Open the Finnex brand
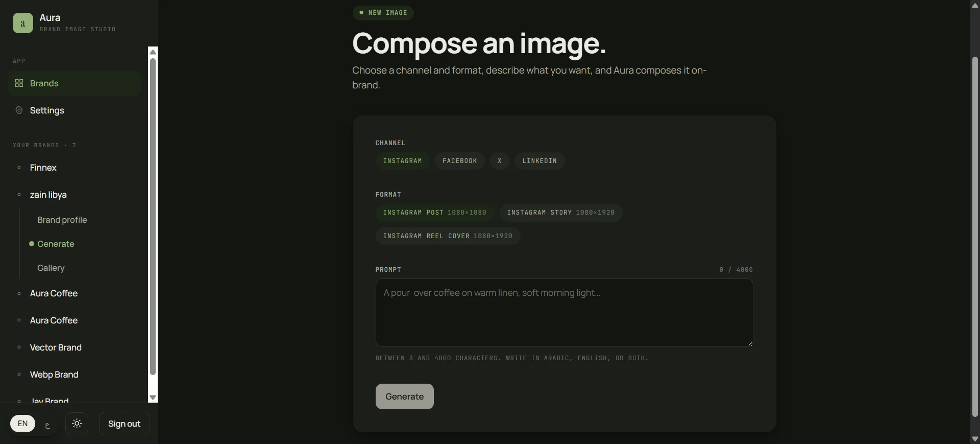Screen dimensions: 980x444 tap(74, 168)
